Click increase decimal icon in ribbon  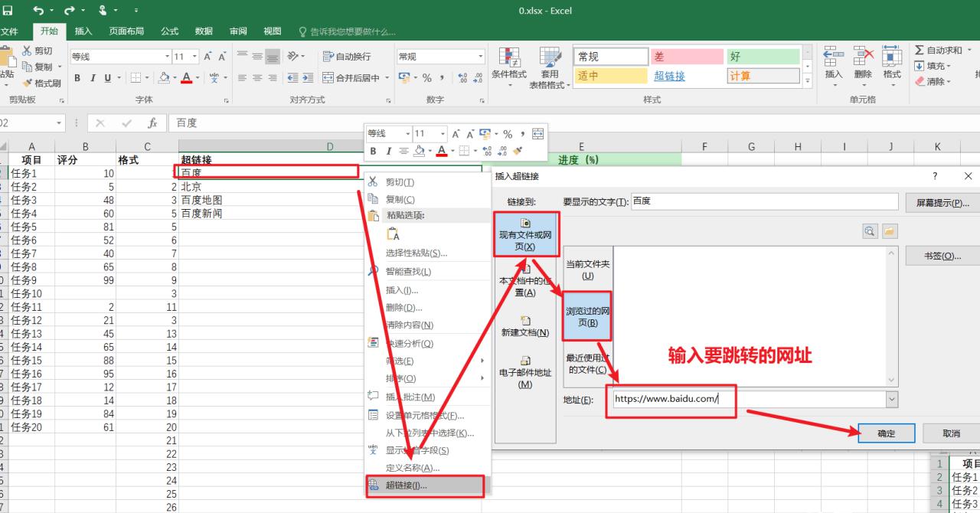[462, 77]
